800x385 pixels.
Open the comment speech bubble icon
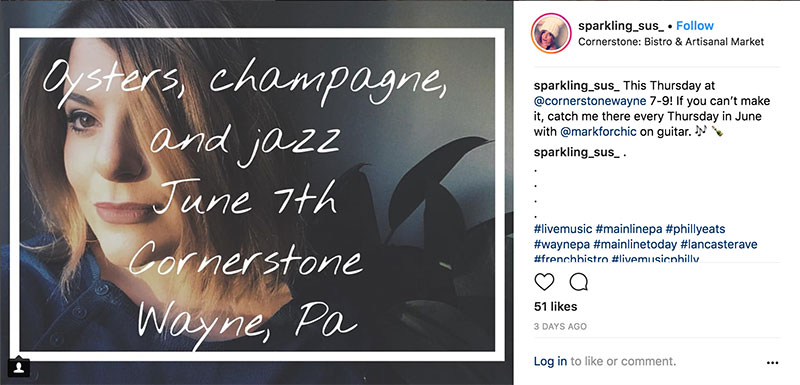coord(579,281)
